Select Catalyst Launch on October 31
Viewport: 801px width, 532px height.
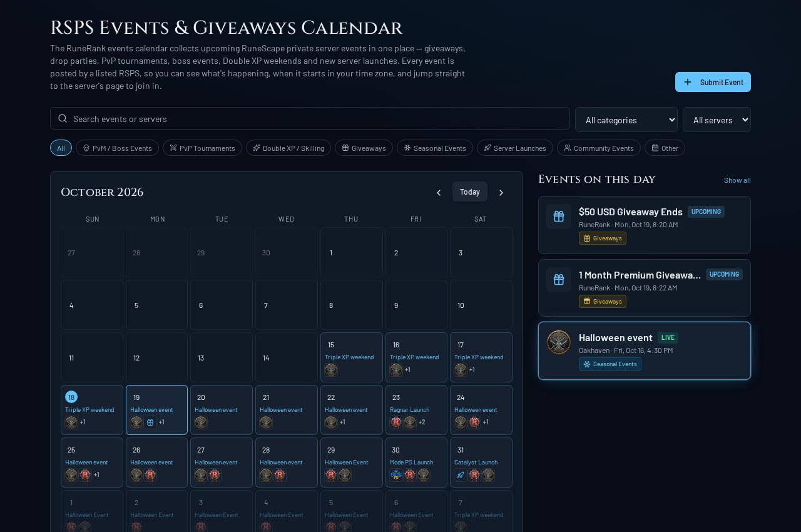point(476,462)
